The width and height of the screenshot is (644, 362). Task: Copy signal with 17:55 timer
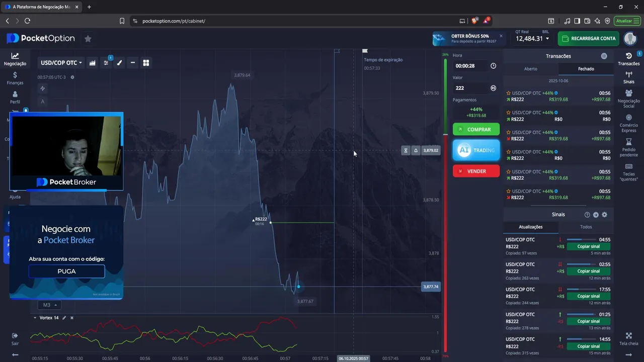tap(588, 296)
